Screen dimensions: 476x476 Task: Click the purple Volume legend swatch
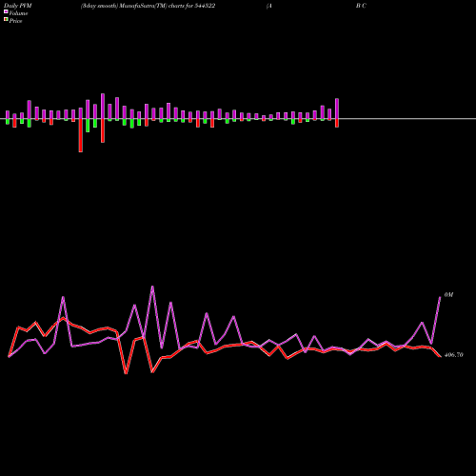6,11
